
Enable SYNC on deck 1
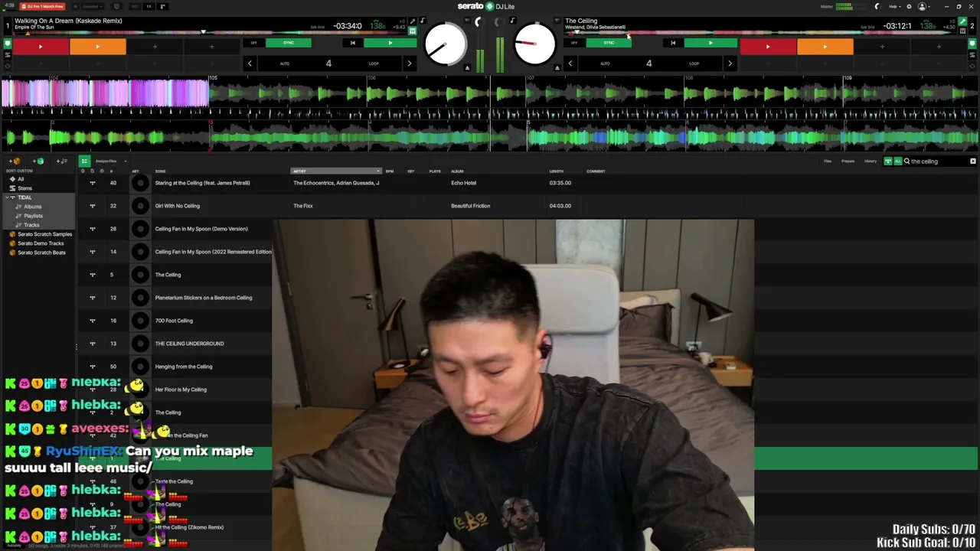[x=289, y=43]
